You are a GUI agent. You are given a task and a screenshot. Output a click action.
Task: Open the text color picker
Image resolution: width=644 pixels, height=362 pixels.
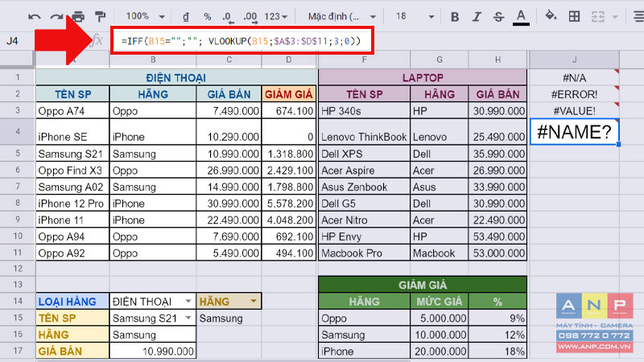coord(521,17)
